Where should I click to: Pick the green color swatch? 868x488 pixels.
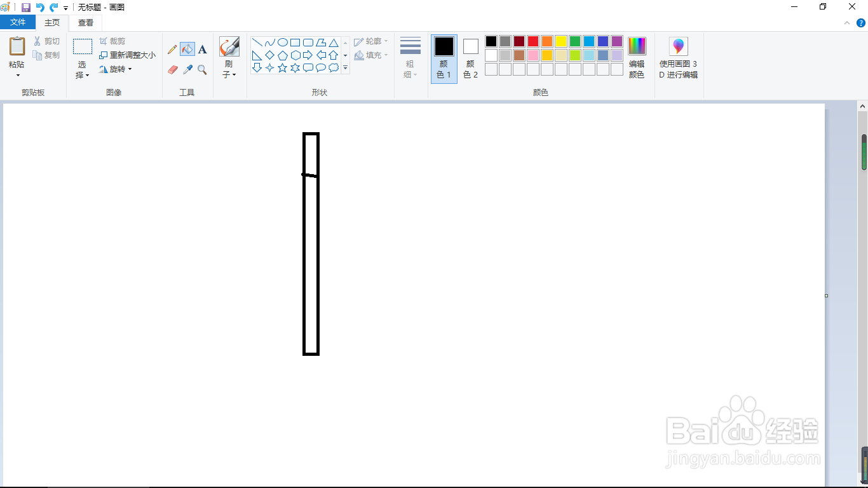575,41
